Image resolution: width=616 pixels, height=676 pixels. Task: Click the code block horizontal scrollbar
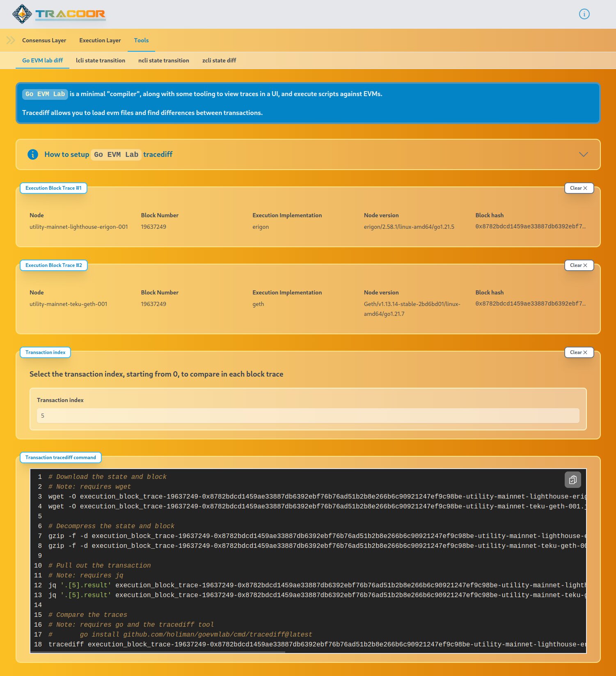[158, 652]
